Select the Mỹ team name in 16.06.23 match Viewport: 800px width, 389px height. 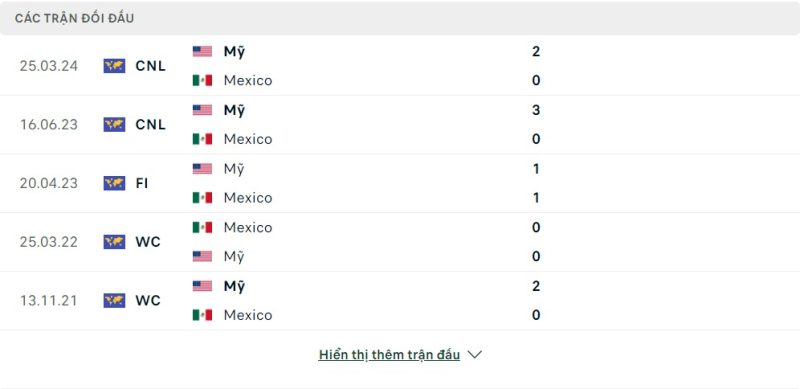pyautogui.click(x=234, y=111)
